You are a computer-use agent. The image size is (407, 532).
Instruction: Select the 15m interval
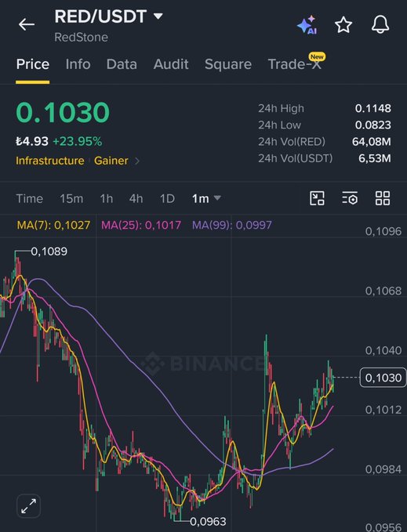71,198
